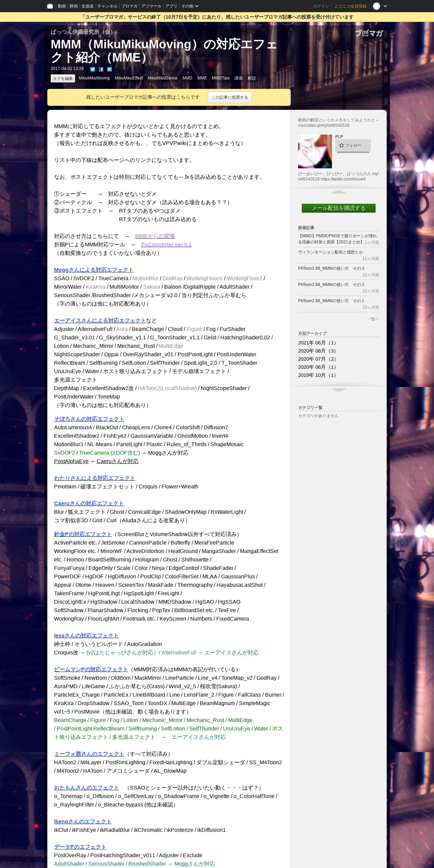Select the 解説 tag
Image resolution: width=434 pixels, height=868 pixels.
click(x=252, y=78)
